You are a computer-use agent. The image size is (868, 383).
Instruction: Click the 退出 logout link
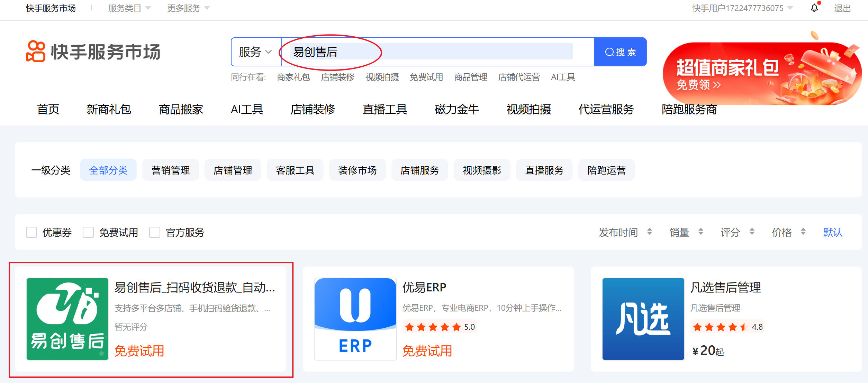point(842,8)
